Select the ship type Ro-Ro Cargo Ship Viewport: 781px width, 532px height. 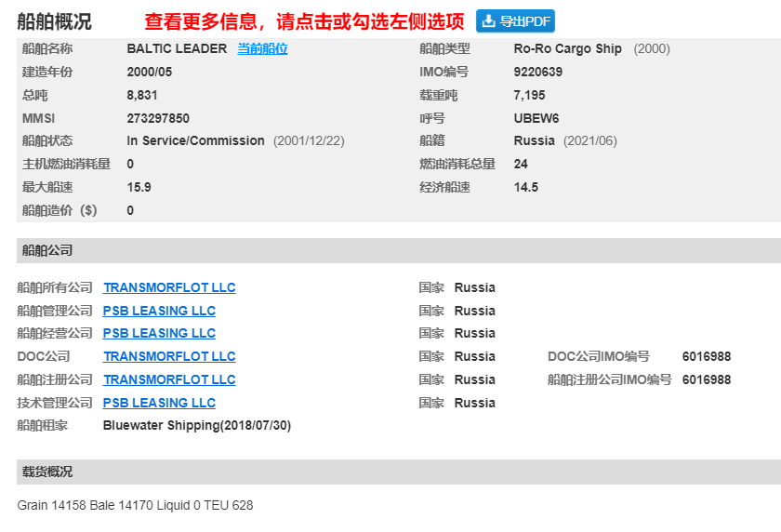point(568,48)
